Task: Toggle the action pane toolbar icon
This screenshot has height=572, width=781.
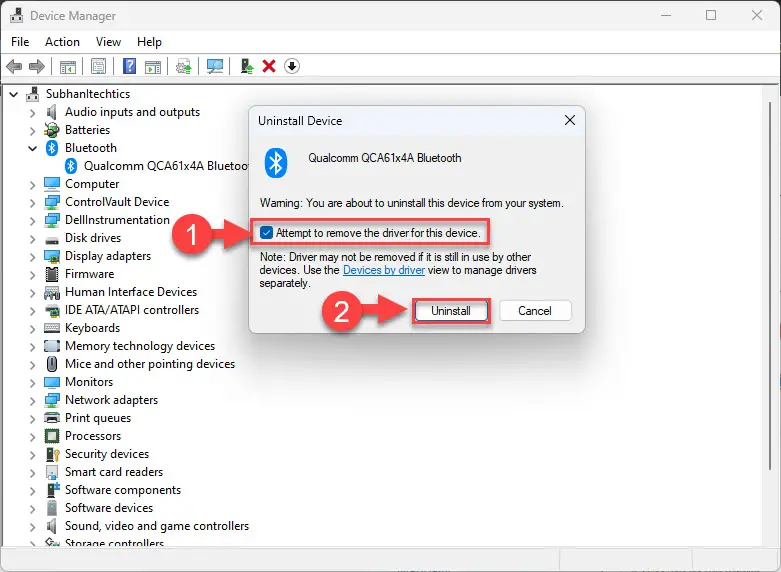Action: click(x=153, y=66)
